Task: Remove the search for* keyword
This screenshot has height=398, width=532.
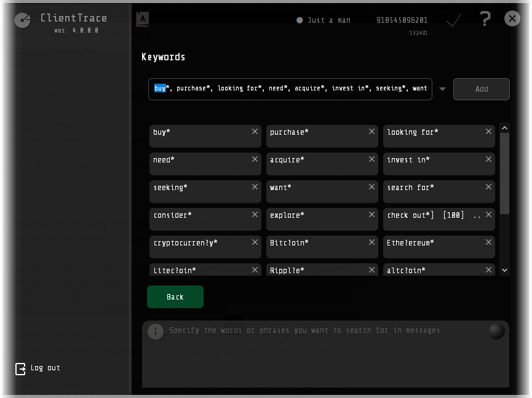Action: [488, 187]
